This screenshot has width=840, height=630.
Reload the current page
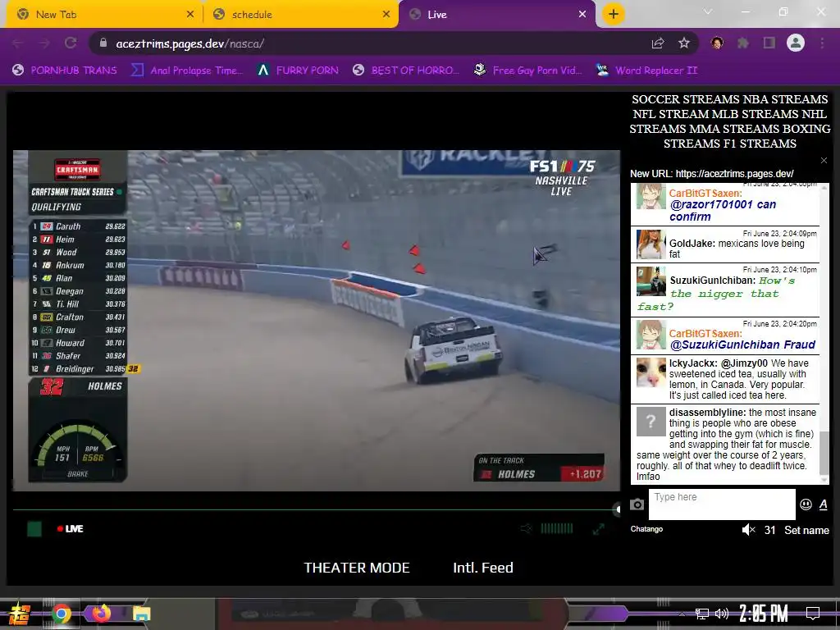71,43
